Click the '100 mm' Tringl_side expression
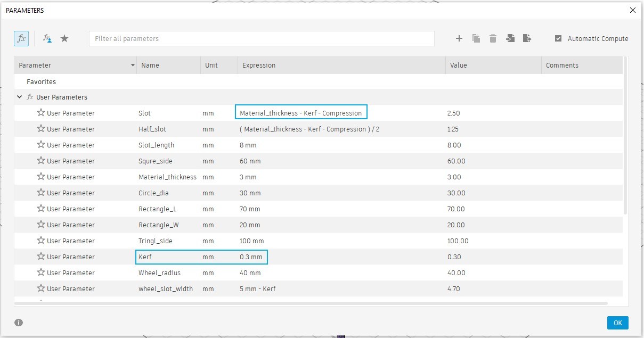Screen dimensions: 644x338 [252, 241]
